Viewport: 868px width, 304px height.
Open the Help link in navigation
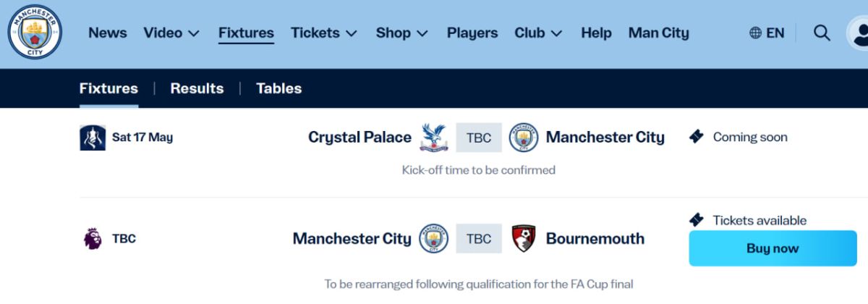click(x=596, y=33)
